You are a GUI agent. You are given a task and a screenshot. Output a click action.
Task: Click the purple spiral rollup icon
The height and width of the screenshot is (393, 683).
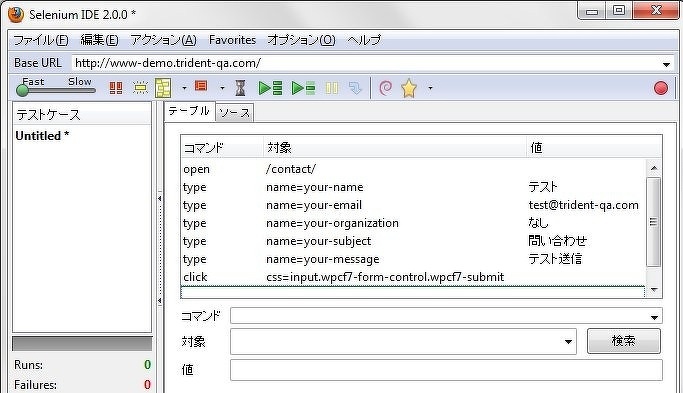click(385, 88)
